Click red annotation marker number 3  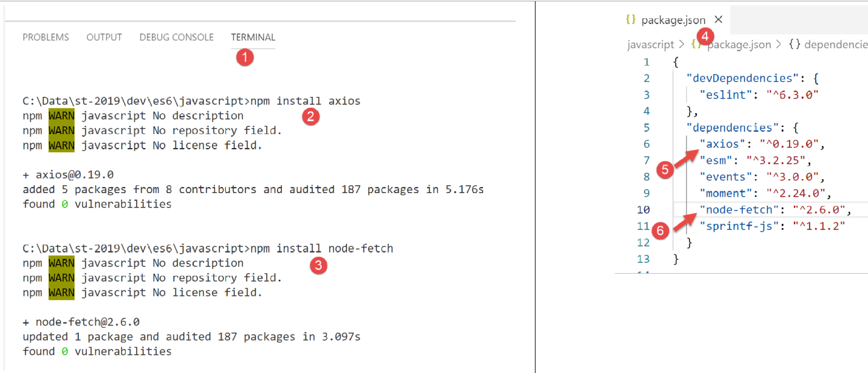318,265
